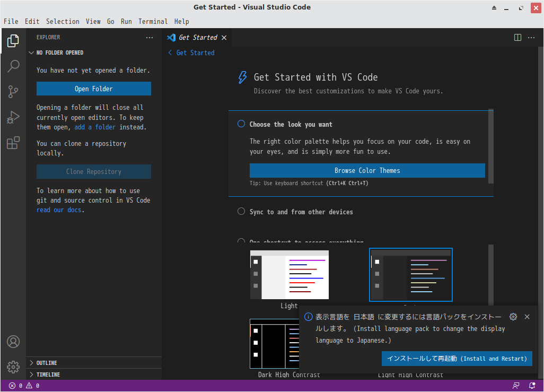The width and height of the screenshot is (544, 392).
Task: Open the Search view icon
Action: click(13, 66)
